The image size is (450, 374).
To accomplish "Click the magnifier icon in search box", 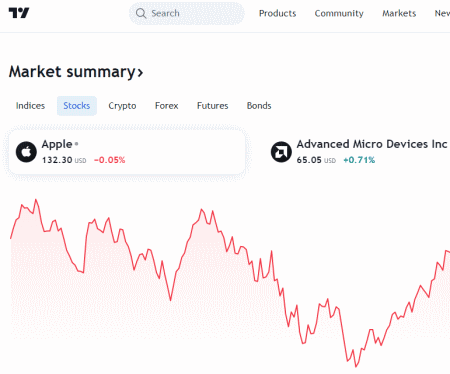I will pyautogui.click(x=141, y=13).
